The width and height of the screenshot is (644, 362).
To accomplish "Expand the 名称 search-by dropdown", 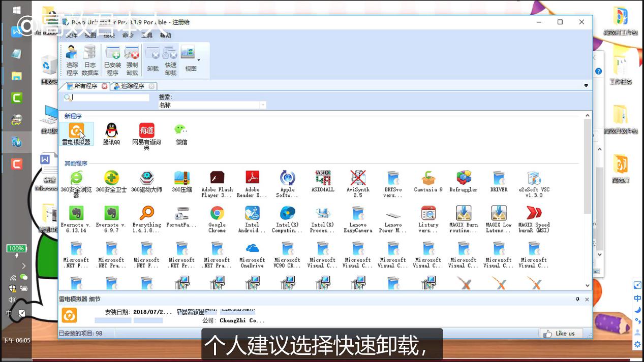I will point(263,105).
